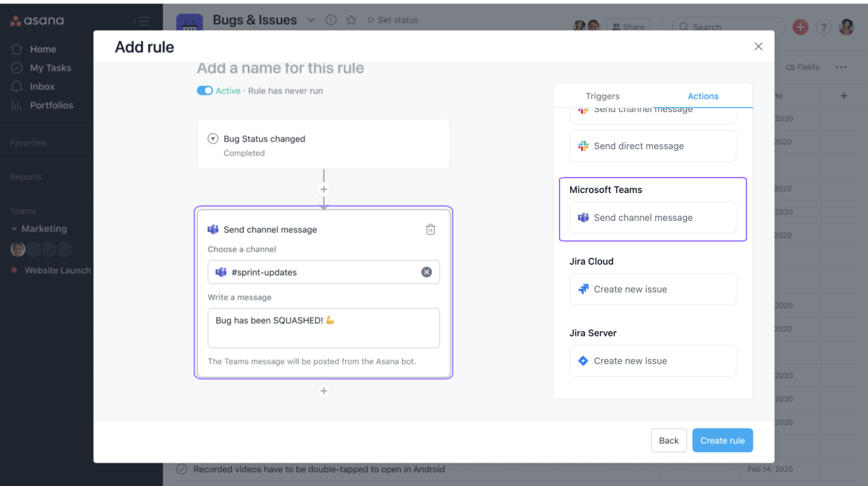
Task: Clear the #sprint-updates channel selection
Action: [x=427, y=272]
